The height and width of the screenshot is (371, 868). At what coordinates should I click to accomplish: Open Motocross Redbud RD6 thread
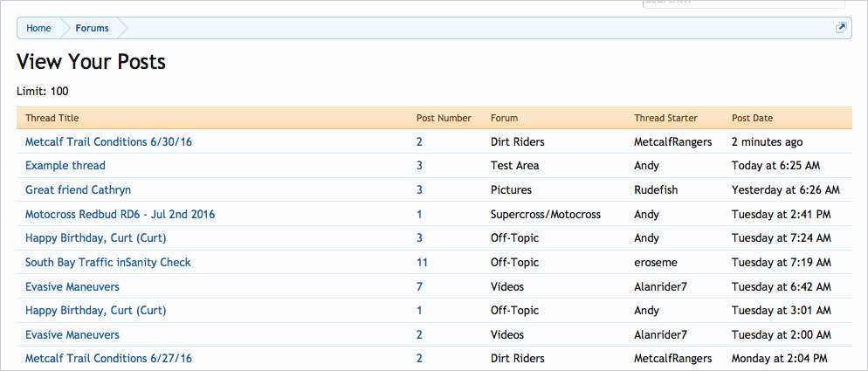[120, 214]
